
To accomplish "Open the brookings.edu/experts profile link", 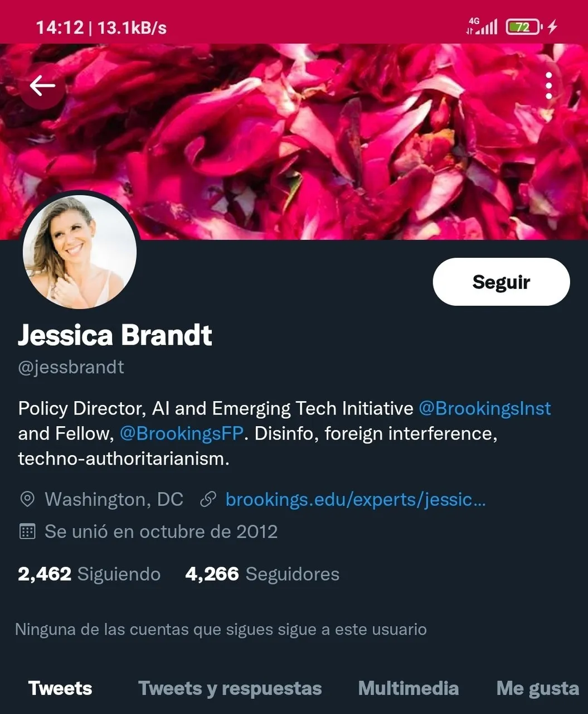I will tap(356, 499).
